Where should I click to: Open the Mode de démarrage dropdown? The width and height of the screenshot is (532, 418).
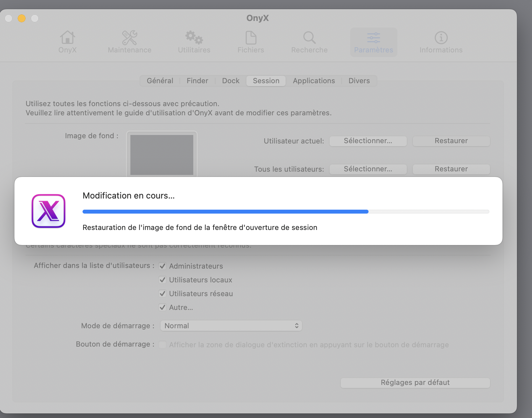[x=231, y=326]
